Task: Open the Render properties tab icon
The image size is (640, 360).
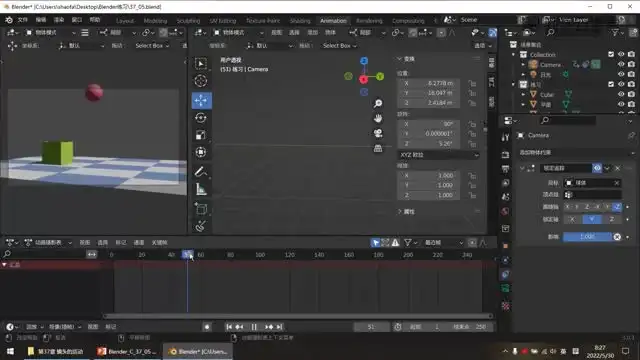Action: tap(505, 155)
